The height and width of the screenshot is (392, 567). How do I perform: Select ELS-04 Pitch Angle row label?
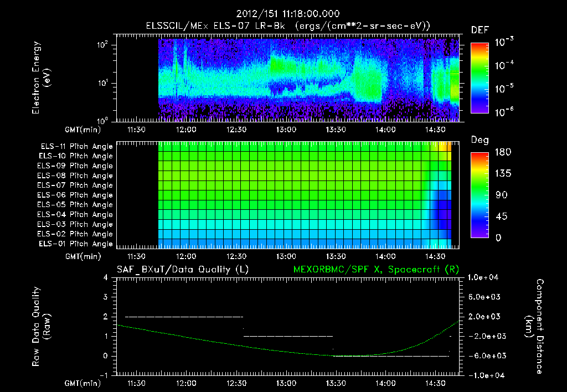[75, 215]
